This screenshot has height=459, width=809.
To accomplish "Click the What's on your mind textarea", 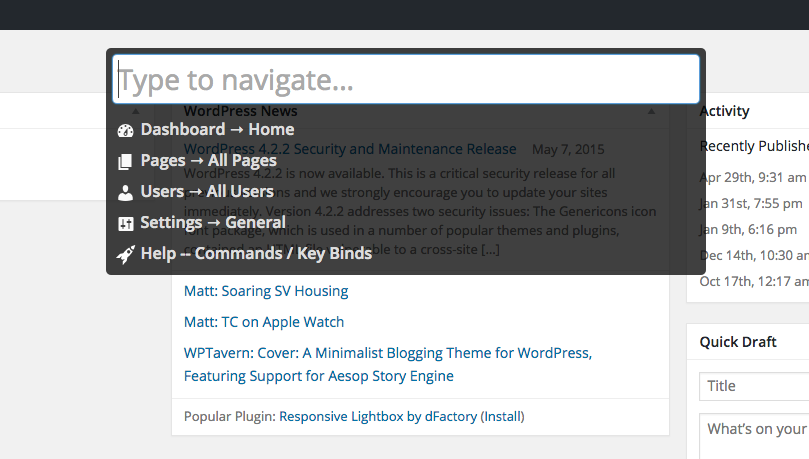I will tap(754, 436).
